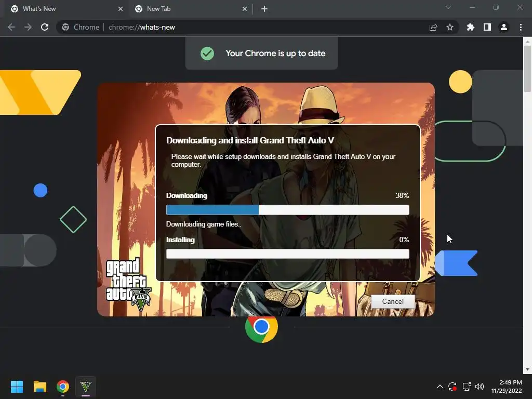Image resolution: width=532 pixels, height=399 pixels.
Task: Click the scrollbar up arrow
Action: click(527, 42)
